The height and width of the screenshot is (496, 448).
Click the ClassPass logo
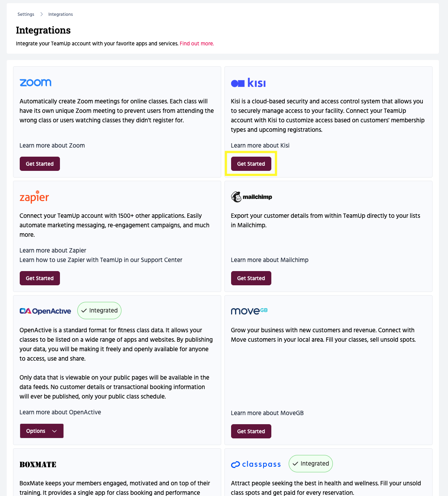[x=256, y=464]
